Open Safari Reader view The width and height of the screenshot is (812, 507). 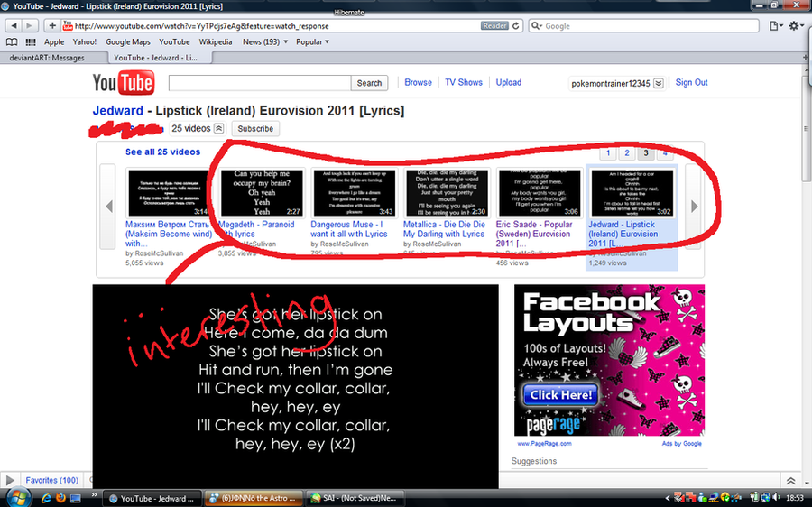(494, 26)
